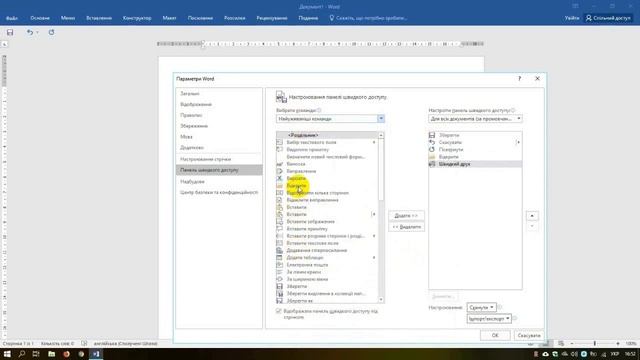Open the Windows Start menu
Screen dimensions: 640x360
pyautogui.click(x=7, y=354)
